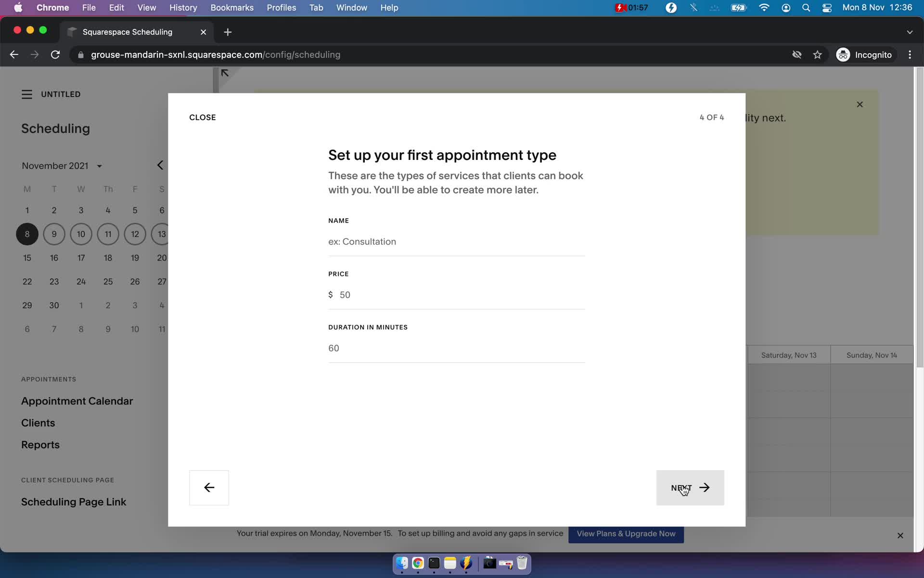The height and width of the screenshot is (578, 924).
Task: Click the back arrow navigation icon
Action: click(x=209, y=487)
